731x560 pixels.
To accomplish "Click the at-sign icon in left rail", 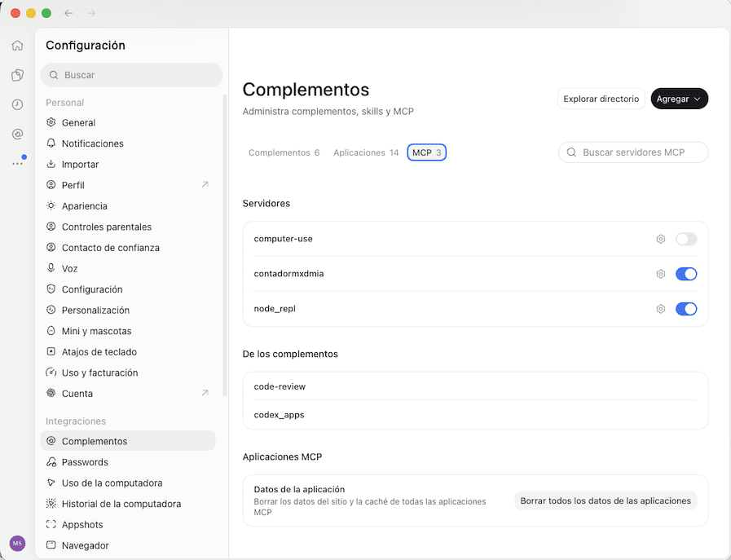I will (17, 134).
